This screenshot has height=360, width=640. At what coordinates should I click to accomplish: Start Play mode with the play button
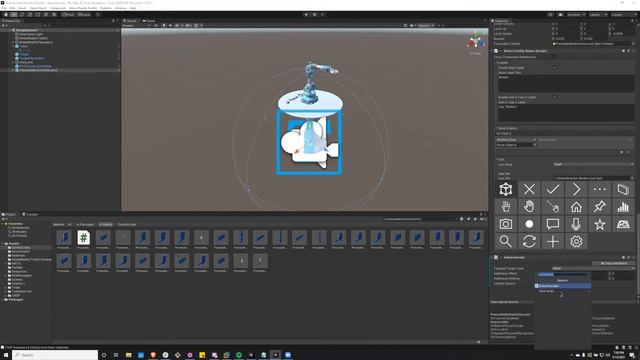[306, 15]
